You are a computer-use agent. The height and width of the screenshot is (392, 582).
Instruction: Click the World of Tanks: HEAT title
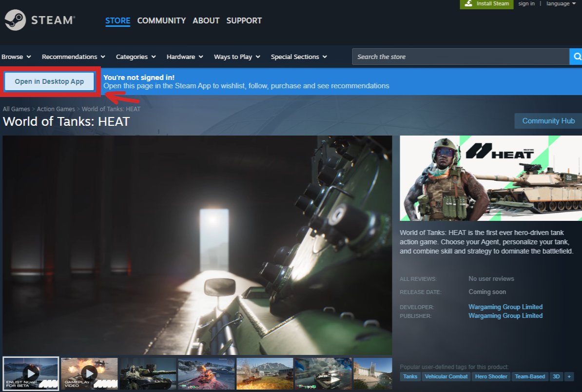(x=66, y=121)
